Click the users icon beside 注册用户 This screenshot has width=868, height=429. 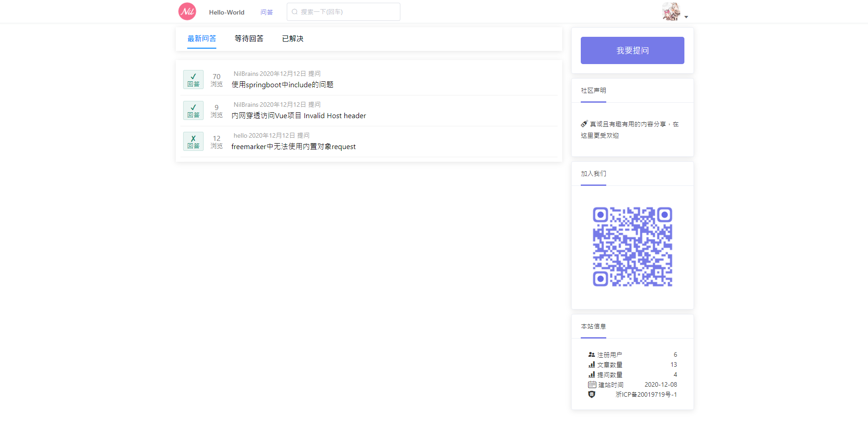[592, 354]
